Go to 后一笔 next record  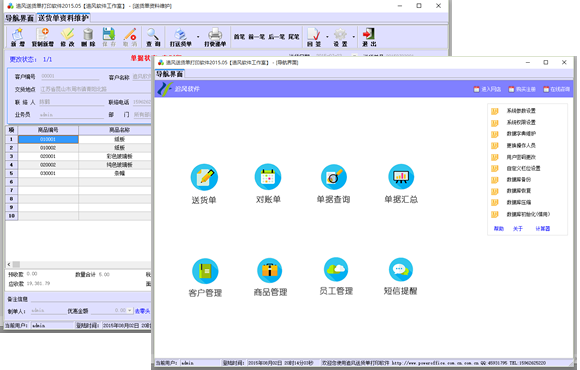[x=277, y=37]
